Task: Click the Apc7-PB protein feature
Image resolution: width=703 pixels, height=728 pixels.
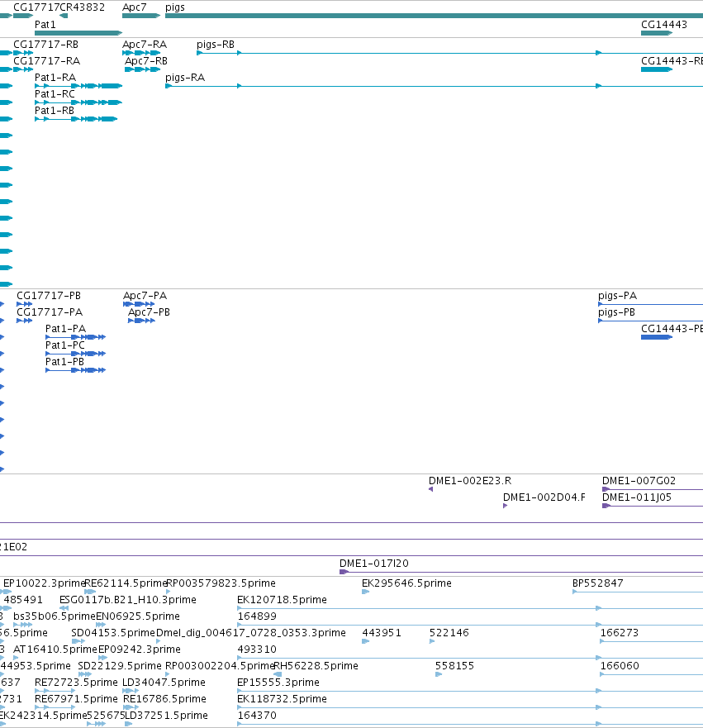Action: (x=141, y=321)
